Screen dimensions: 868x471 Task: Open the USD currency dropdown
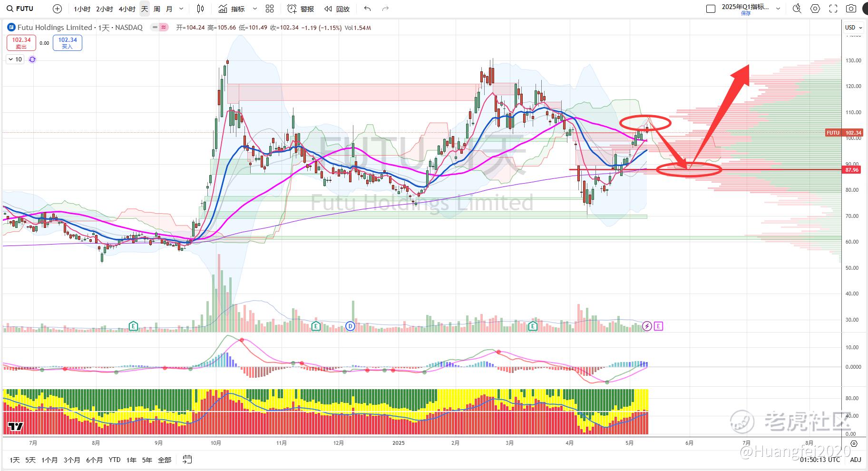(853, 28)
